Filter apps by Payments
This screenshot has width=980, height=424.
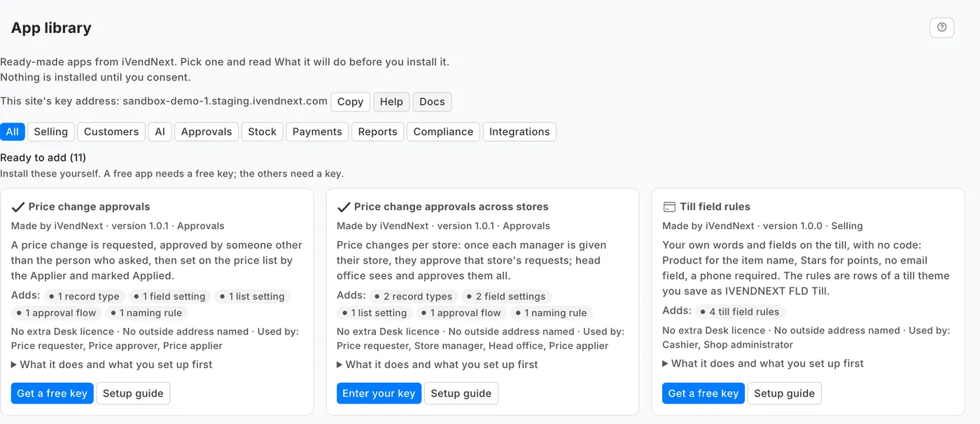[317, 132]
